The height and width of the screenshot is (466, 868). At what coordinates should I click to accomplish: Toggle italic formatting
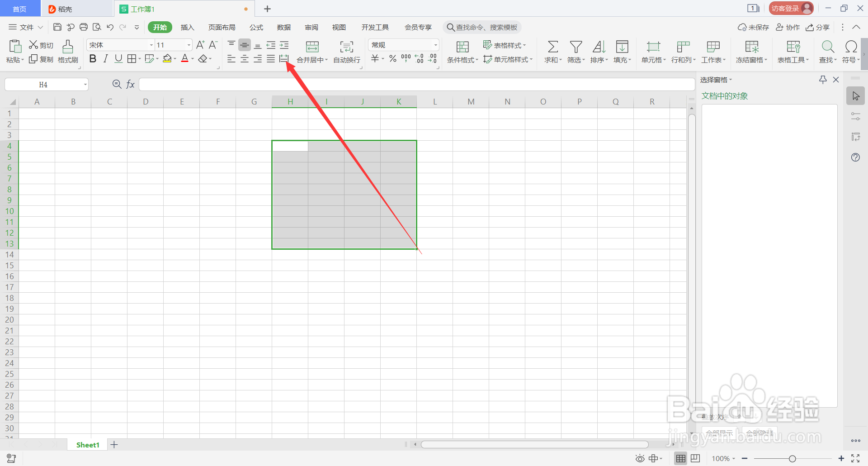pos(105,59)
